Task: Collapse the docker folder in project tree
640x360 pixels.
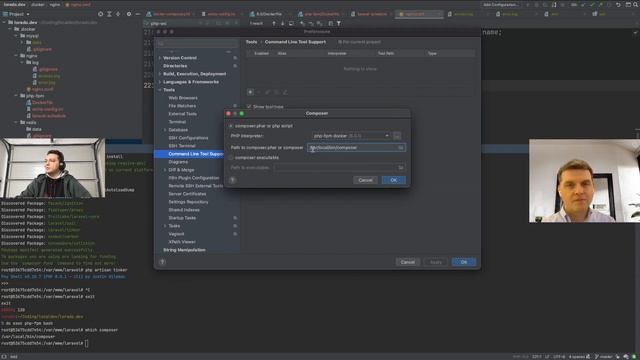Action: [11, 29]
